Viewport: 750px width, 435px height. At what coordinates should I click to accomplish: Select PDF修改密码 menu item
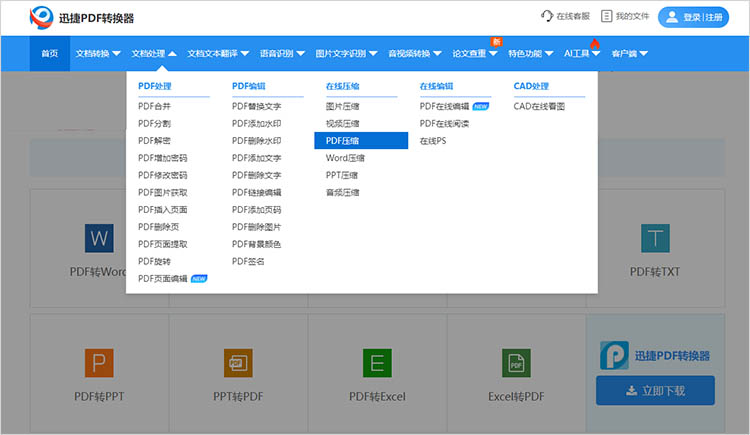[x=163, y=175]
